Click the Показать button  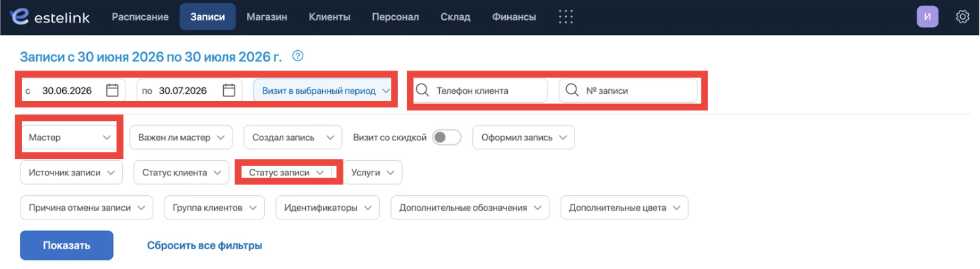[67, 245]
